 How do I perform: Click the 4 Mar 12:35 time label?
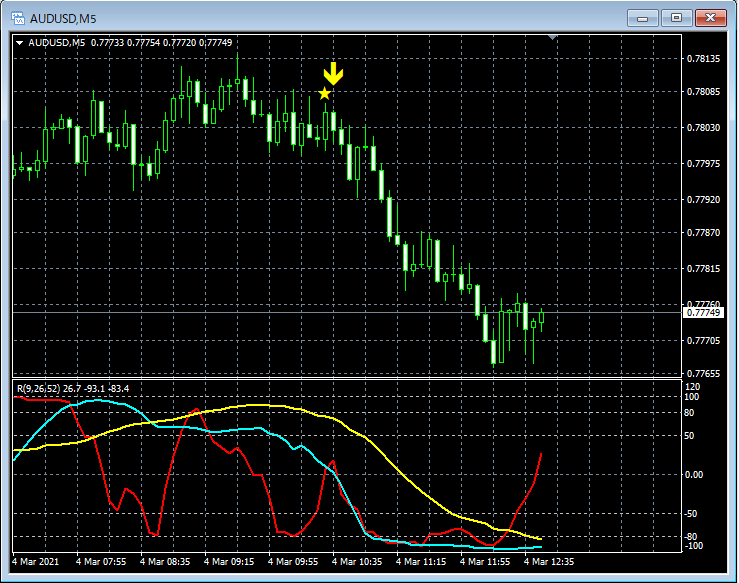coord(550,563)
